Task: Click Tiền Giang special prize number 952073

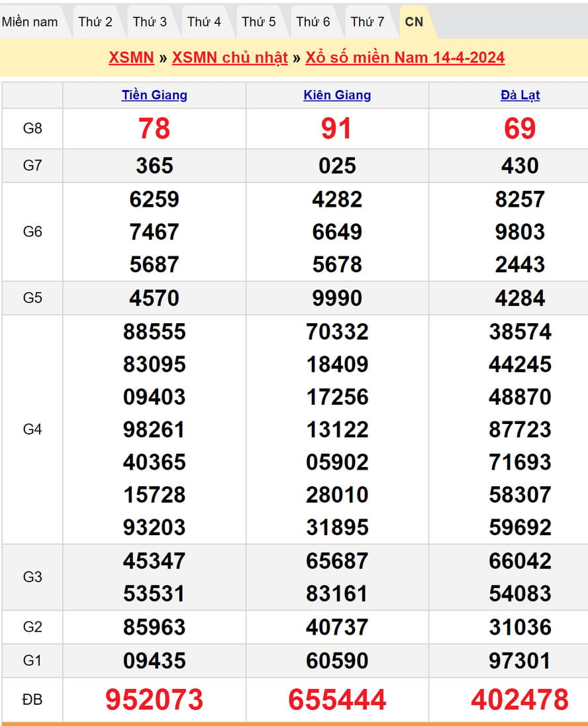Action: click(x=154, y=700)
